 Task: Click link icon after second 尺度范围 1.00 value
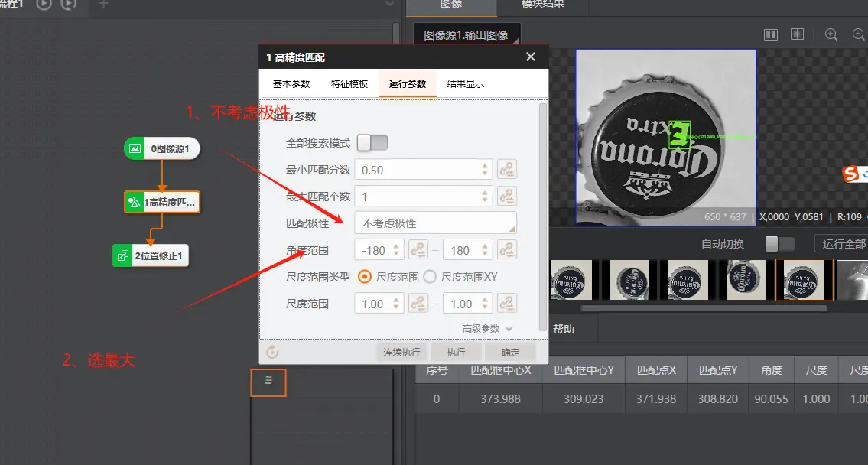coord(507,304)
